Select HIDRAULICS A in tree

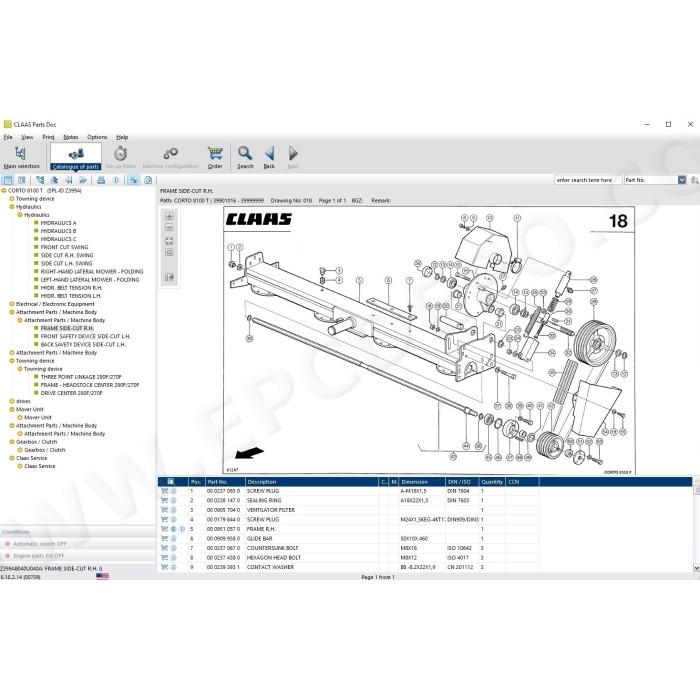(x=58, y=223)
